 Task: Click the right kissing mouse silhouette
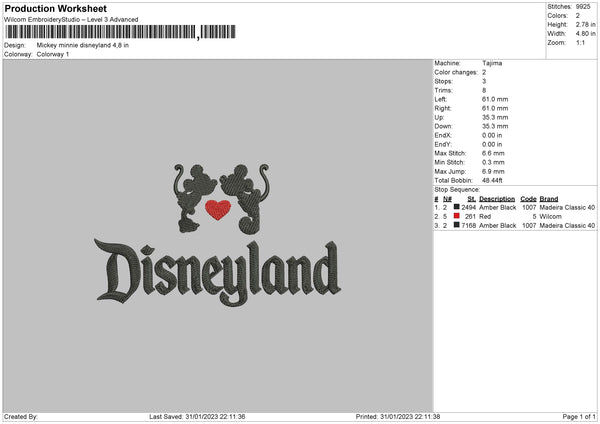click(x=245, y=198)
